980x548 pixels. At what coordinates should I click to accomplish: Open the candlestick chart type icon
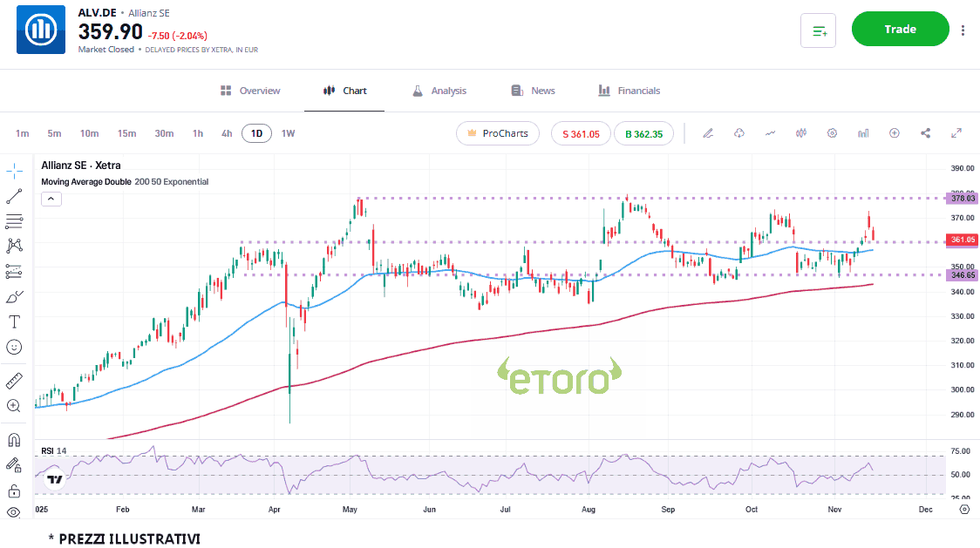tap(801, 133)
